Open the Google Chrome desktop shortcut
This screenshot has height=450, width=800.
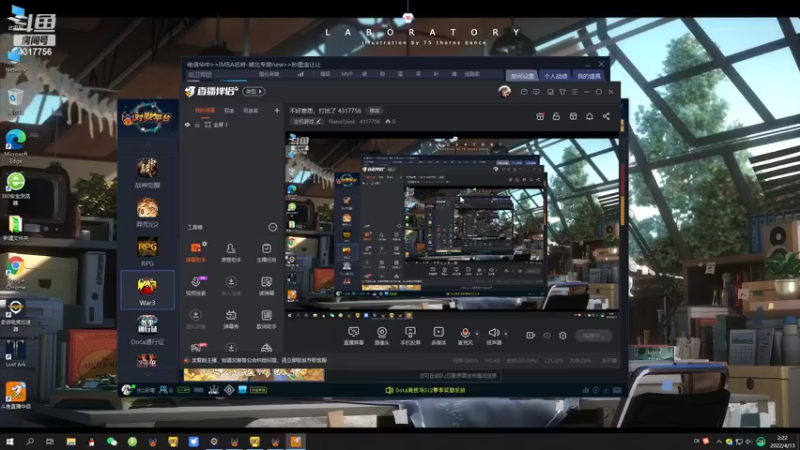click(16, 273)
